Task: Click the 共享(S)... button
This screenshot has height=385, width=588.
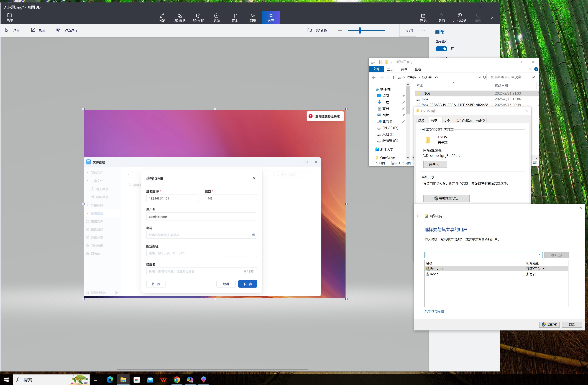Action: (x=435, y=164)
